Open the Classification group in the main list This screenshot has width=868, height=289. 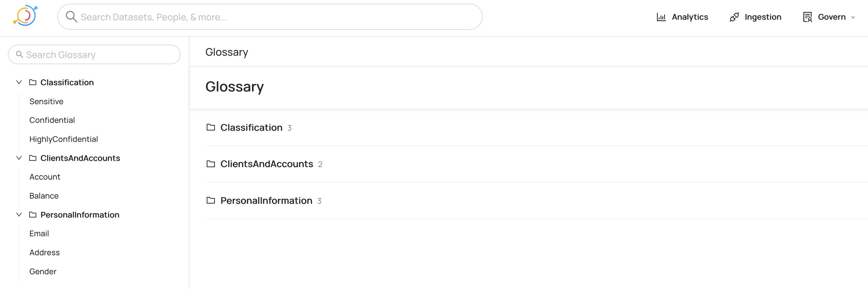251,127
